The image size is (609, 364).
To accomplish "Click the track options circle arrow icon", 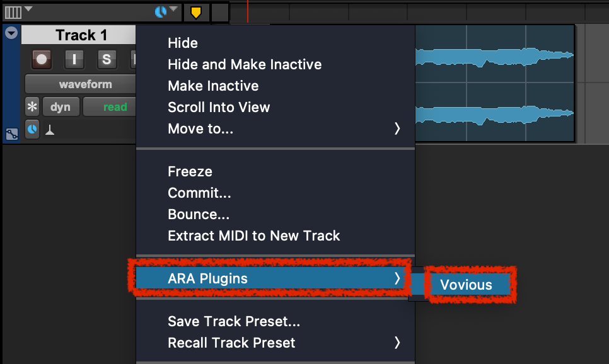I will 11,33.
